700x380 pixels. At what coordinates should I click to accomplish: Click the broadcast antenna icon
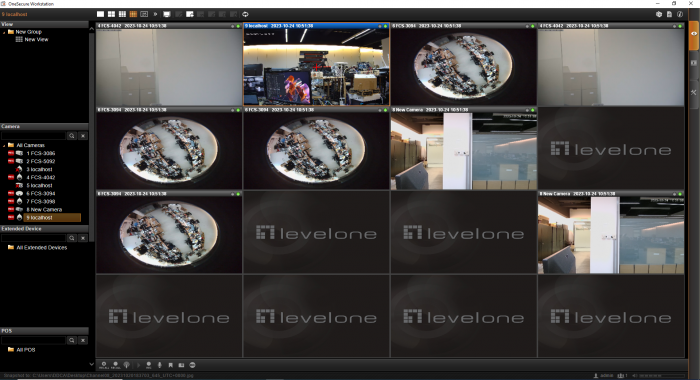127,365
